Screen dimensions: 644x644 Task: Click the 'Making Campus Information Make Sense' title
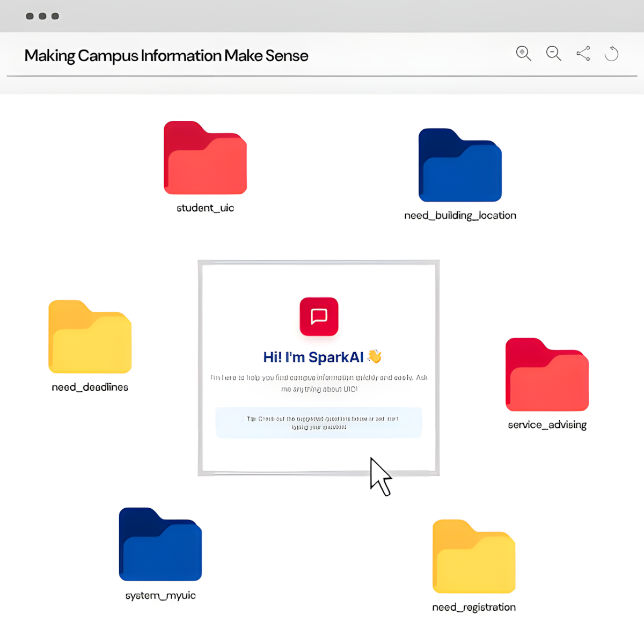166,56
